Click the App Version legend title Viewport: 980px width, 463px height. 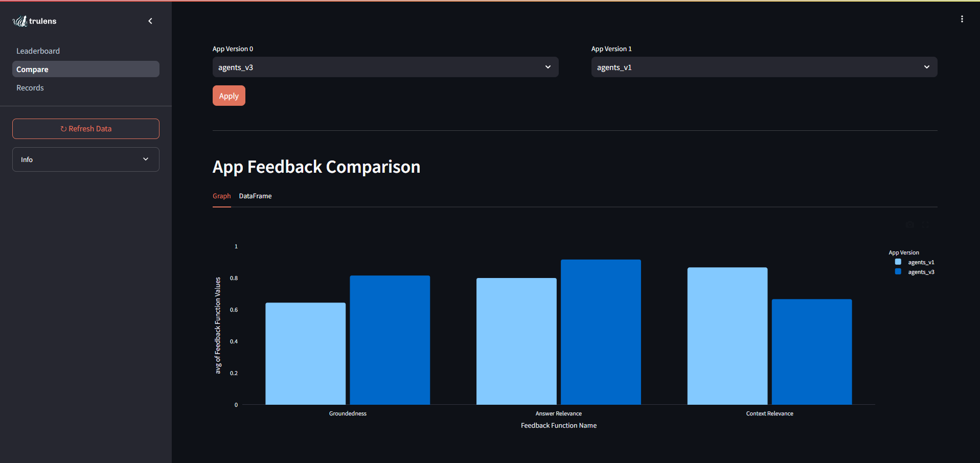[x=904, y=252]
